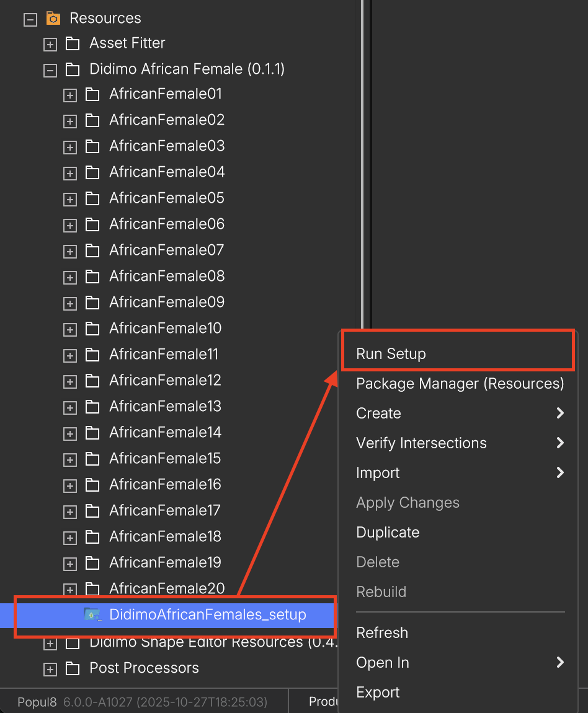
Task: Select the Resources label
Action: click(105, 18)
